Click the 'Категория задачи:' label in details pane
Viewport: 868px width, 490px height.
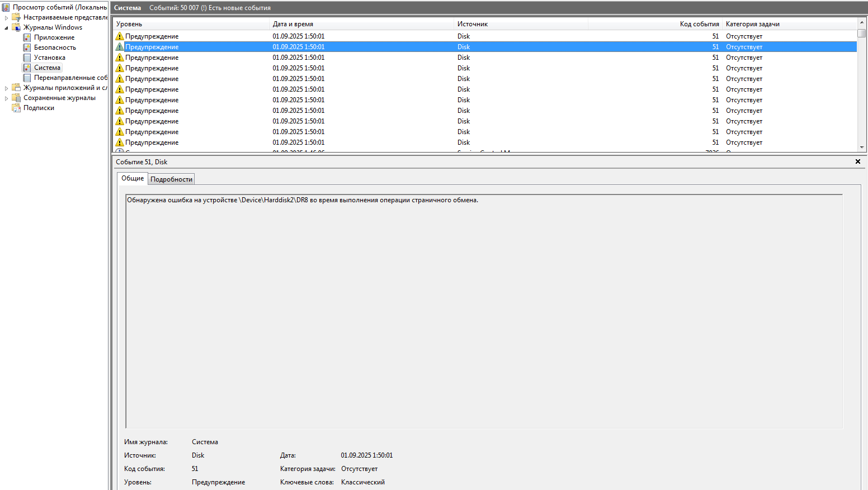(x=308, y=469)
